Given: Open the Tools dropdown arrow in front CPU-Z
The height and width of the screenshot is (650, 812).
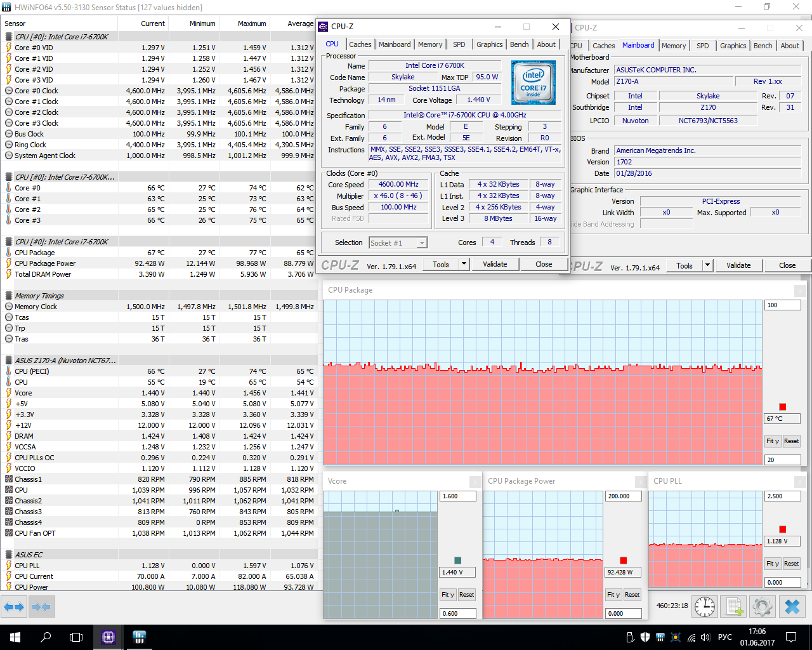Looking at the screenshot, I should (464, 264).
